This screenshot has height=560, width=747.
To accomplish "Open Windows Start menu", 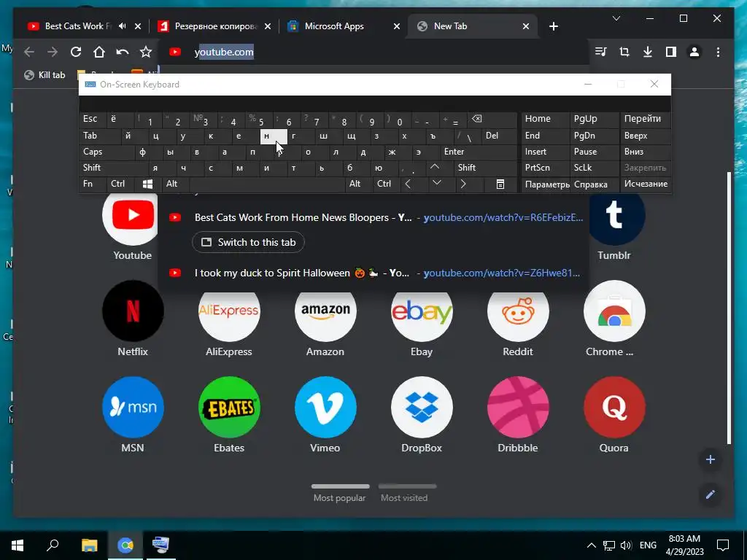I will tap(18, 545).
